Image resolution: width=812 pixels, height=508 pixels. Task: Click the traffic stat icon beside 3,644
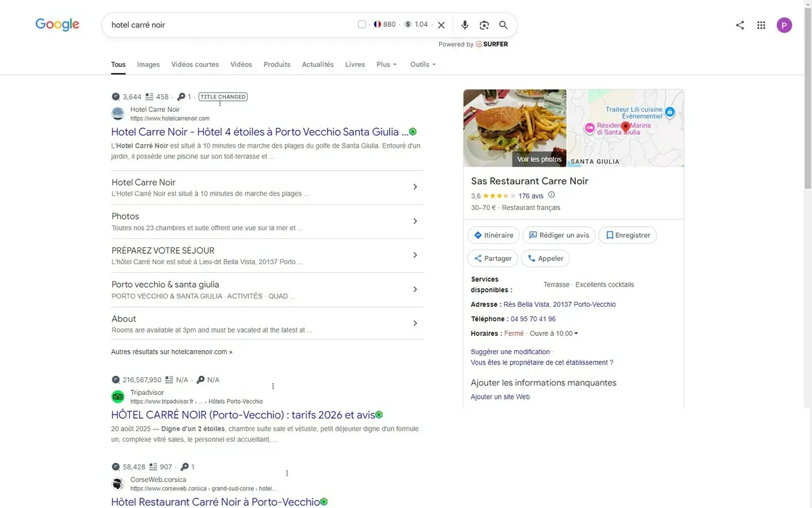click(x=116, y=97)
